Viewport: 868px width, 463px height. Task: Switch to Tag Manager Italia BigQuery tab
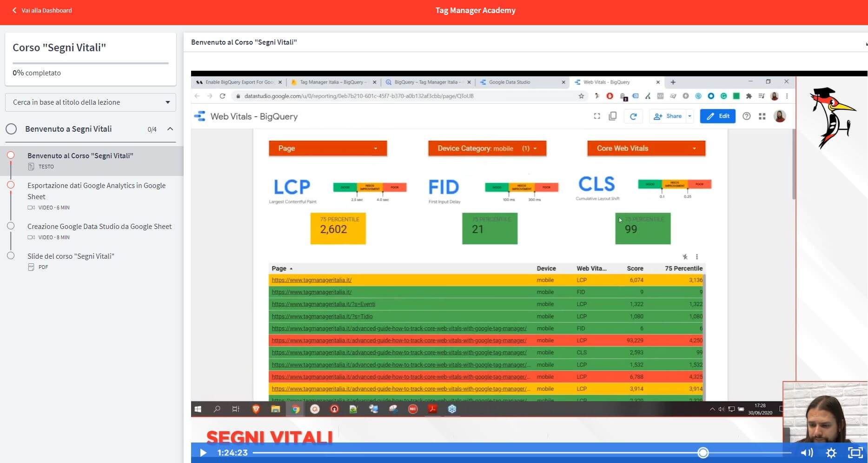tap(333, 82)
